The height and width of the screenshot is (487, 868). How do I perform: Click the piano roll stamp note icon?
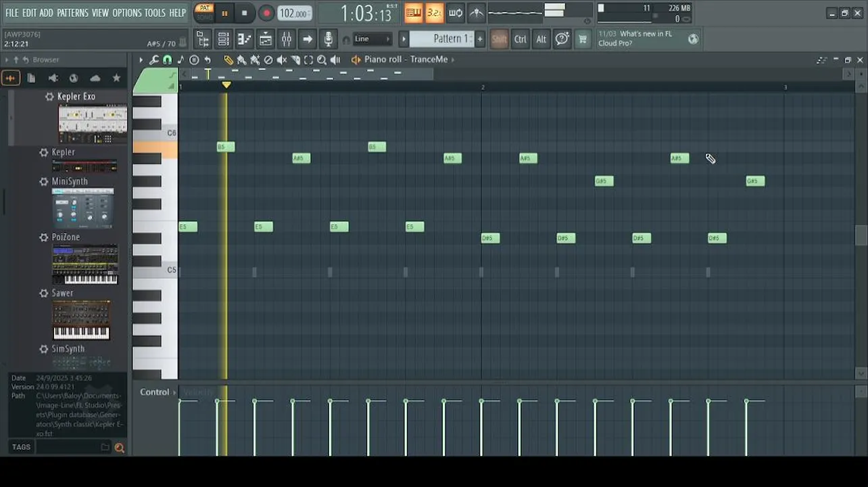(180, 60)
